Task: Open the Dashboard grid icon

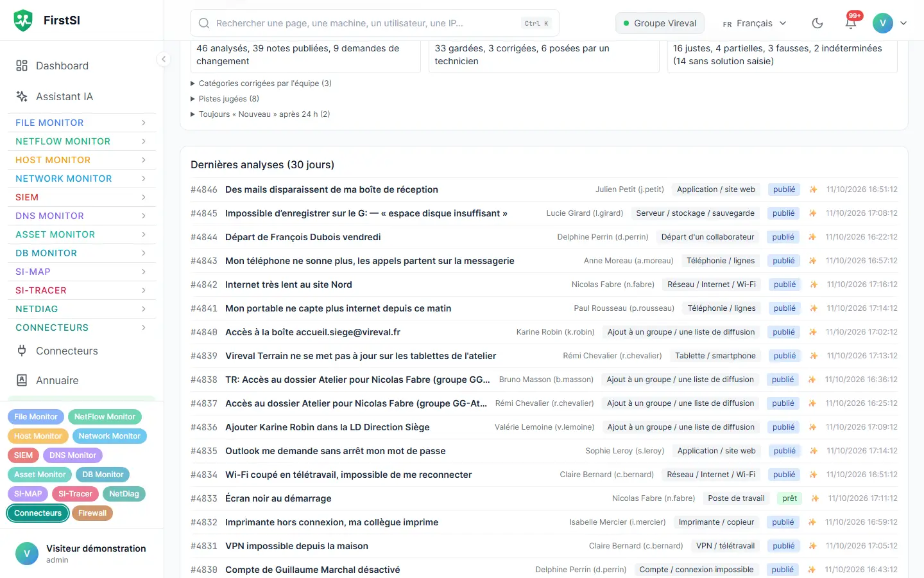Action: coord(22,66)
